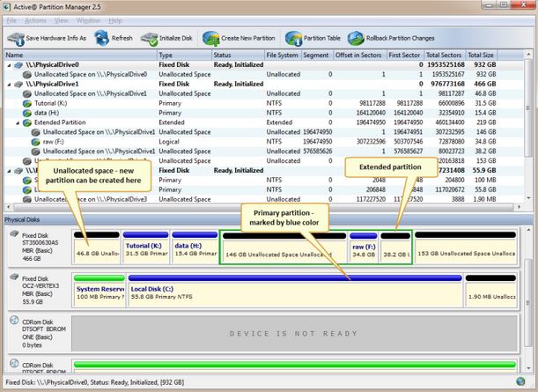The height and width of the screenshot is (392, 538).
Task: Sort by the Segment column header
Action: coord(316,55)
